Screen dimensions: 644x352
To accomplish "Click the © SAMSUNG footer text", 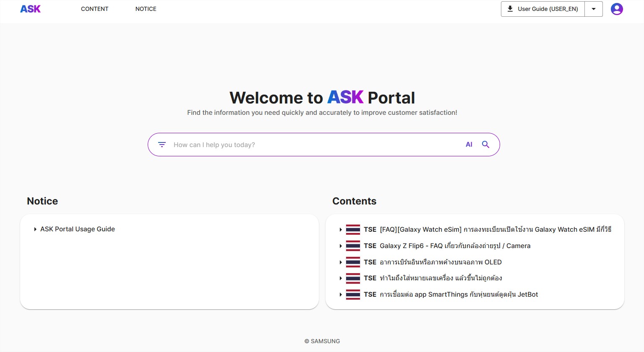I will pos(322,341).
